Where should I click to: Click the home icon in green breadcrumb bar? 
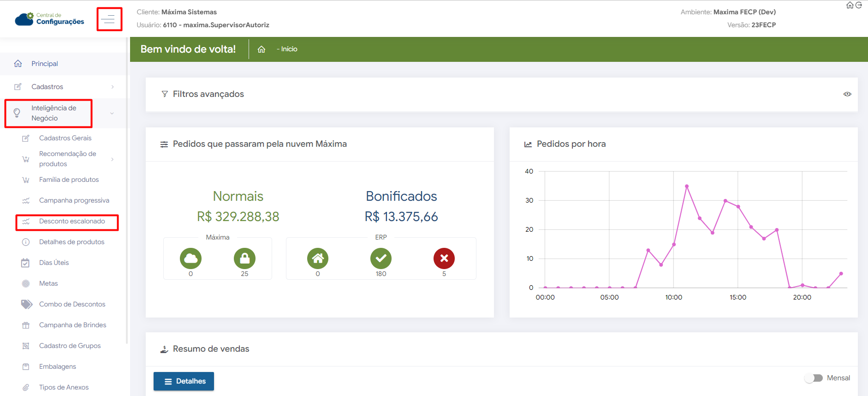pos(262,49)
